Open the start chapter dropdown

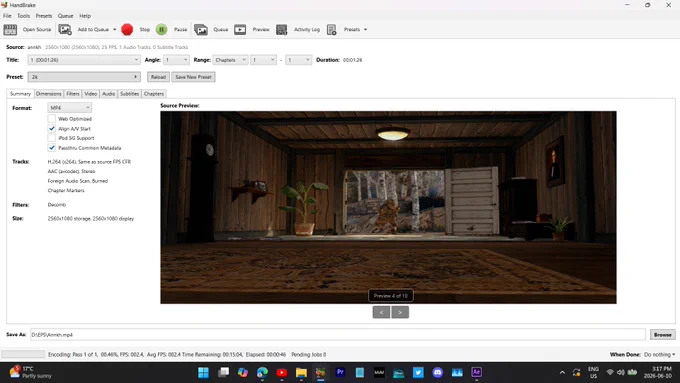tap(263, 60)
